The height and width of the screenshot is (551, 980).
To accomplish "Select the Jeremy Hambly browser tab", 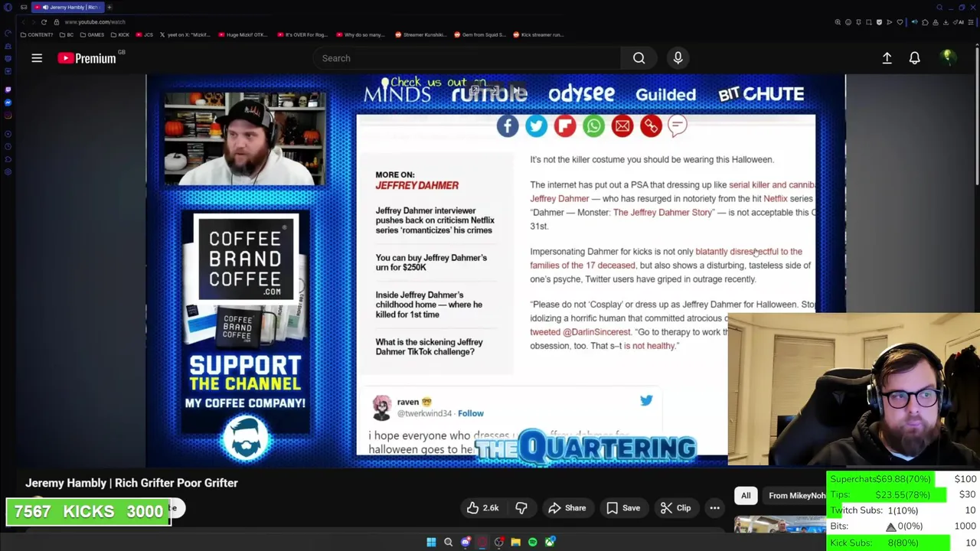I will [x=67, y=8].
